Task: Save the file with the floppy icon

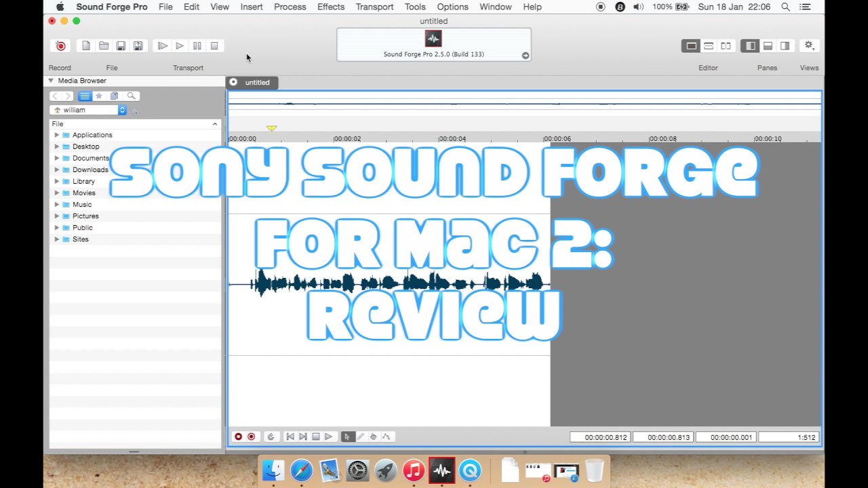Action: [121, 46]
